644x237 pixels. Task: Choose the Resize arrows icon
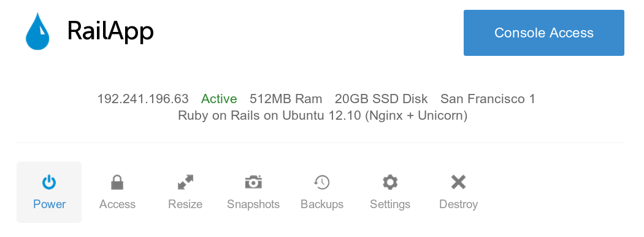(185, 182)
